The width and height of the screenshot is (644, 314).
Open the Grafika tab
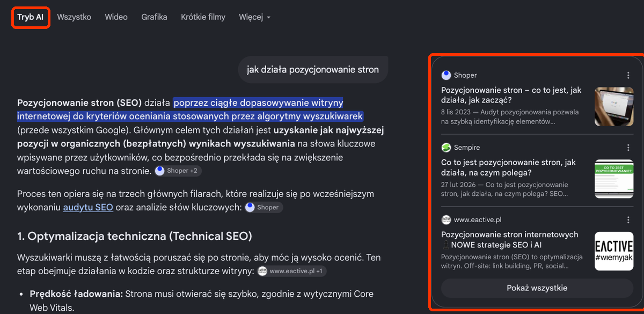pos(154,17)
